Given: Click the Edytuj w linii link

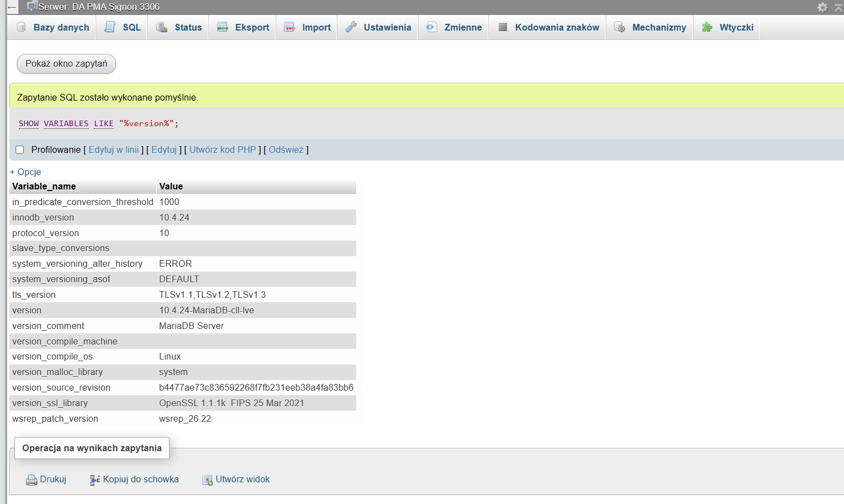Looking at the screenshot, I should (x=114, y=150).
